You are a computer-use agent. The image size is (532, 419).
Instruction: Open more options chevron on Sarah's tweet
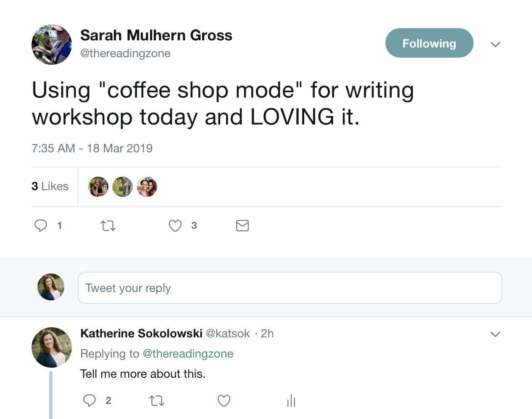click(495, 44)
